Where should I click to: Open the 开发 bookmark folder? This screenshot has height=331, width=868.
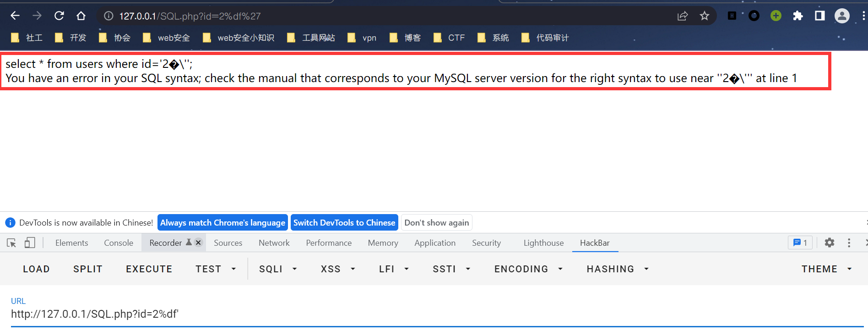(71, 38)
